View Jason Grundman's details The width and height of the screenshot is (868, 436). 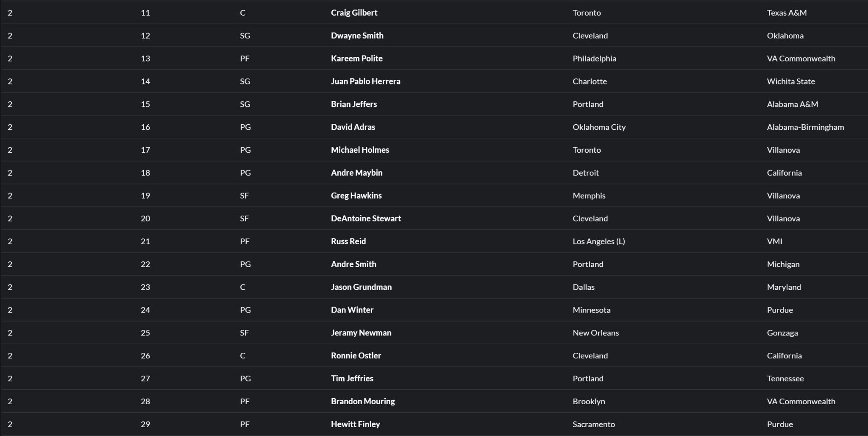(361, 288)
